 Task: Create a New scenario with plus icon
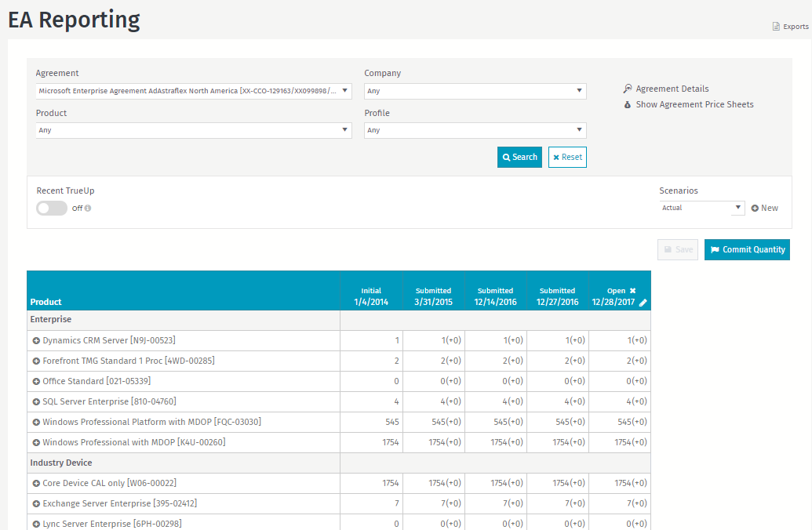coord(764,208)
